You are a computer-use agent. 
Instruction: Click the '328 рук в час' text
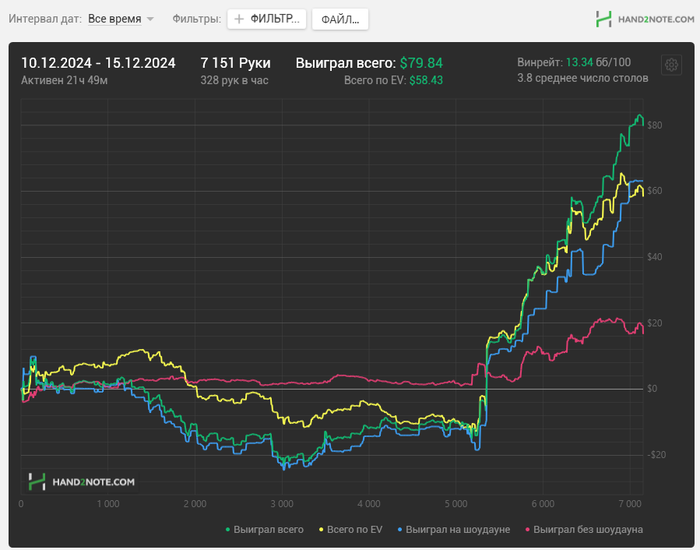click(x=234, y=80)
